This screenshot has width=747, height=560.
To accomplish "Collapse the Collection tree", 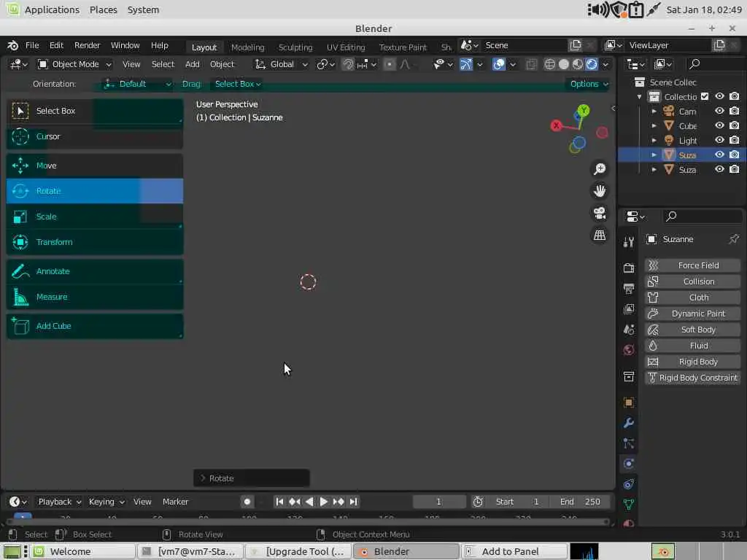I will 639,97.
